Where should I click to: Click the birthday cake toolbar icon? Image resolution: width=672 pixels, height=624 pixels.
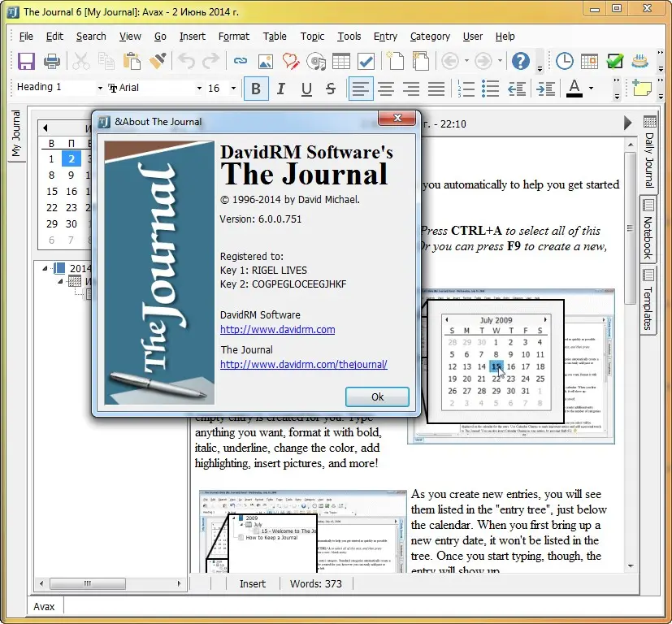point(640,61)
